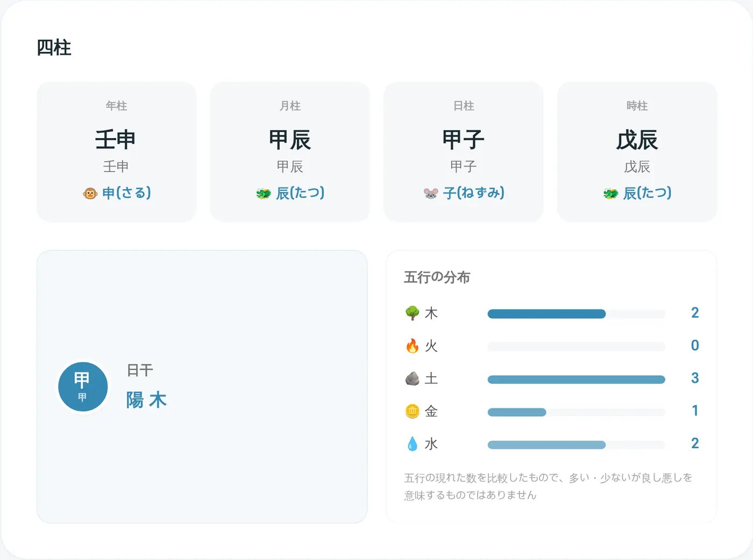
Task: Click the 日干 label
Action: (x=140, y=370)
